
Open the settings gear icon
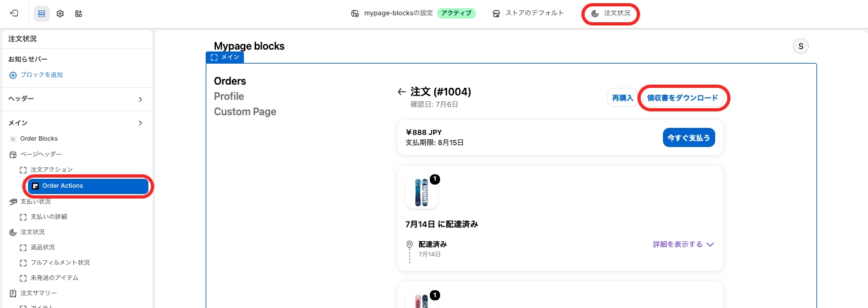pos(60,13)
